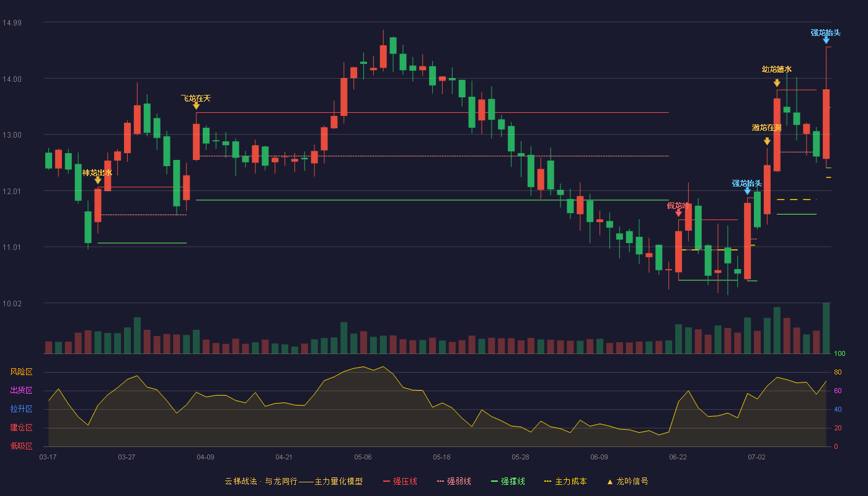The image size is (868, 496).
Task: Select the 龙吟信号 legend entry
Action: coord(627,481)
